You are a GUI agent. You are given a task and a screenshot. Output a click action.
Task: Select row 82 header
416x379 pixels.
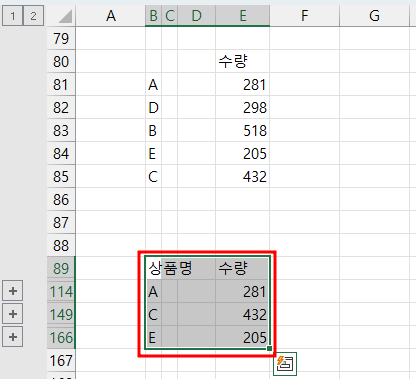tap(61, 107)
